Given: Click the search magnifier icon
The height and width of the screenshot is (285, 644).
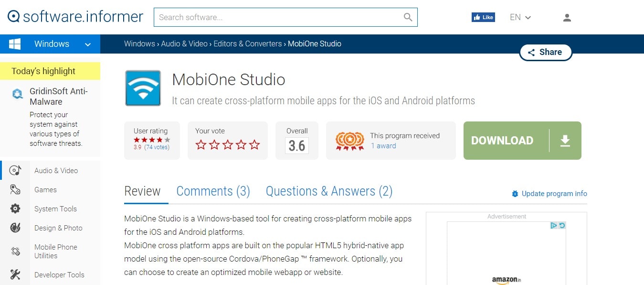Looking at the screenshot, I should [x=408, y=17].
